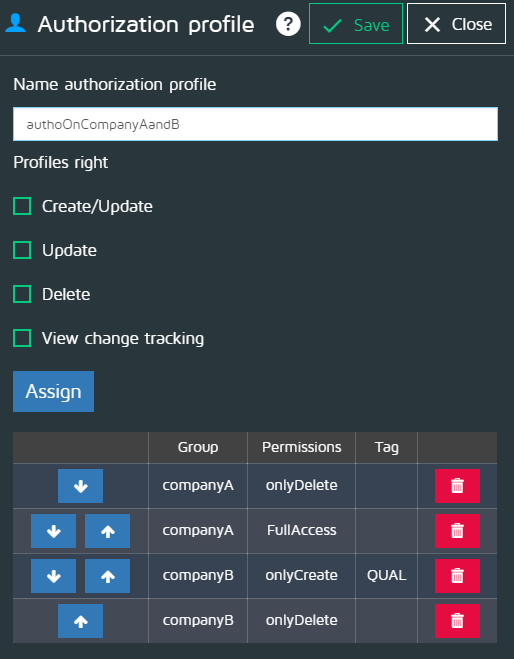Check the Delete right checkbox
This screenshot has height=659, width=514.
point(22,294)
